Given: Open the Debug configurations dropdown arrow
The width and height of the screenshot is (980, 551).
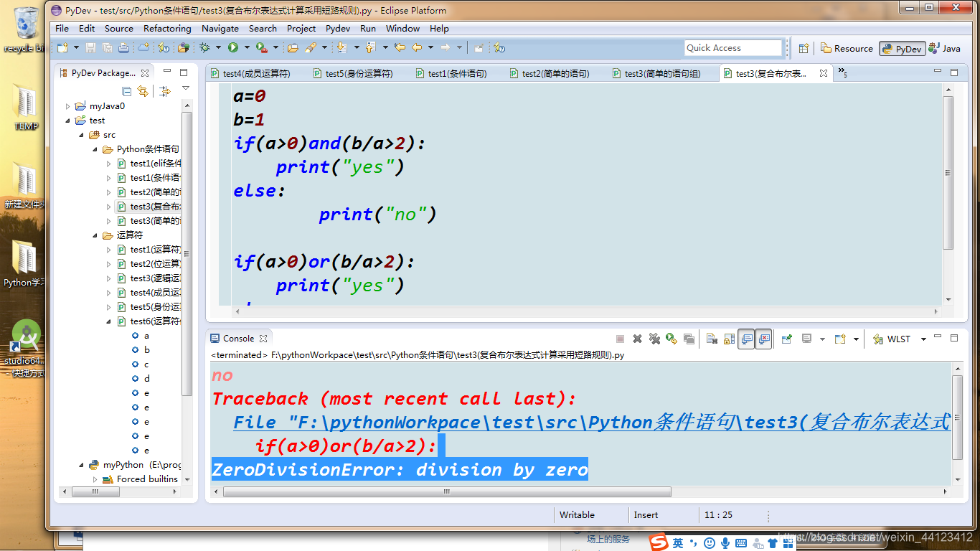Looking at the screenshot, I should (x=218, y=48).
